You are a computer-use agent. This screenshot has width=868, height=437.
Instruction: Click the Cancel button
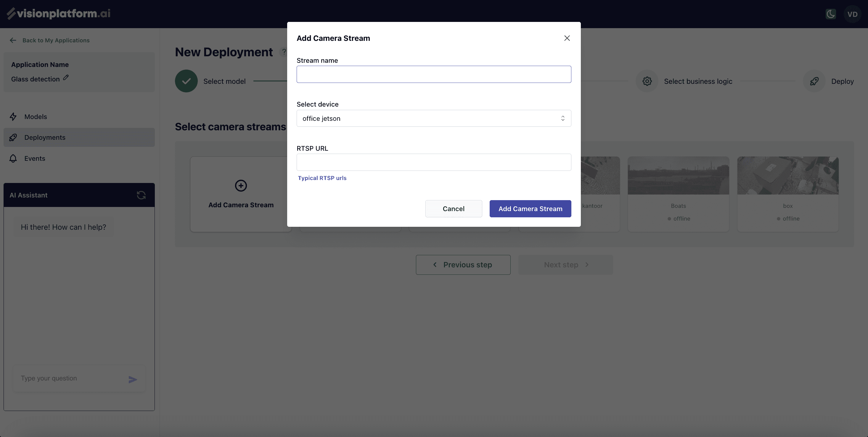(453, 208)
